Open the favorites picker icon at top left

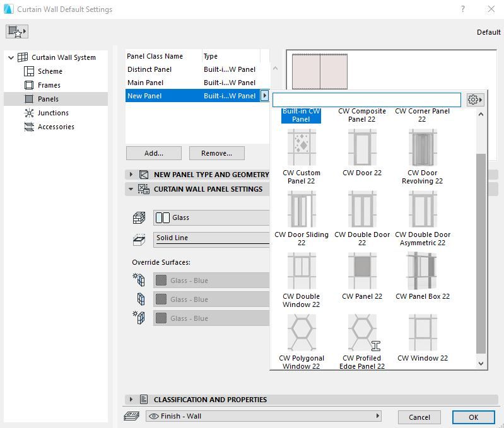[17, 32]
